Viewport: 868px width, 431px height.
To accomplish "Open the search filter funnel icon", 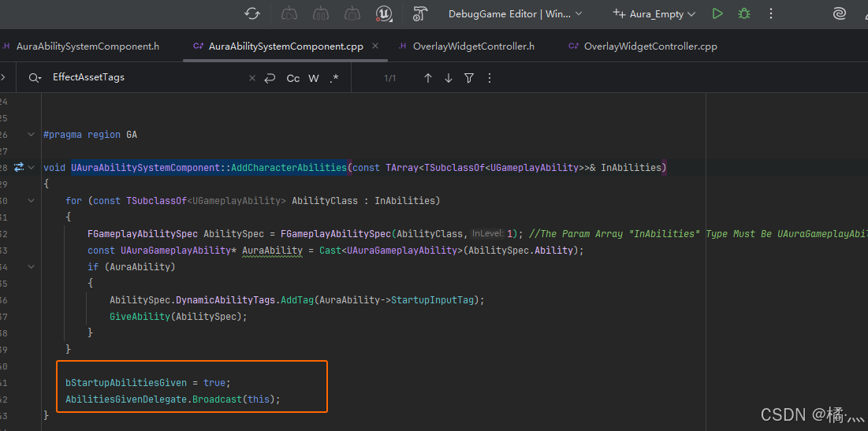I will 469,79.
